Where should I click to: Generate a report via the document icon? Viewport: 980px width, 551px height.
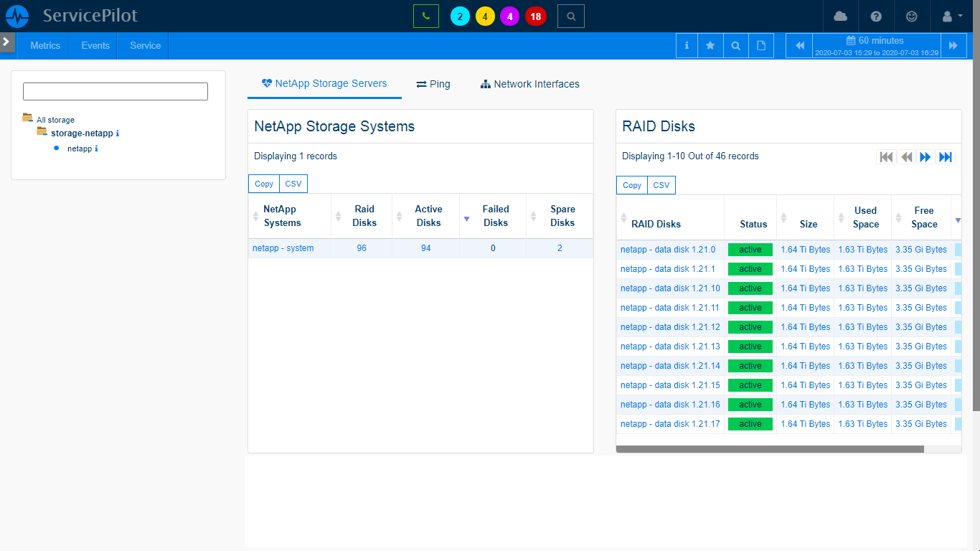pyautogui.click(x=760, y=45)
